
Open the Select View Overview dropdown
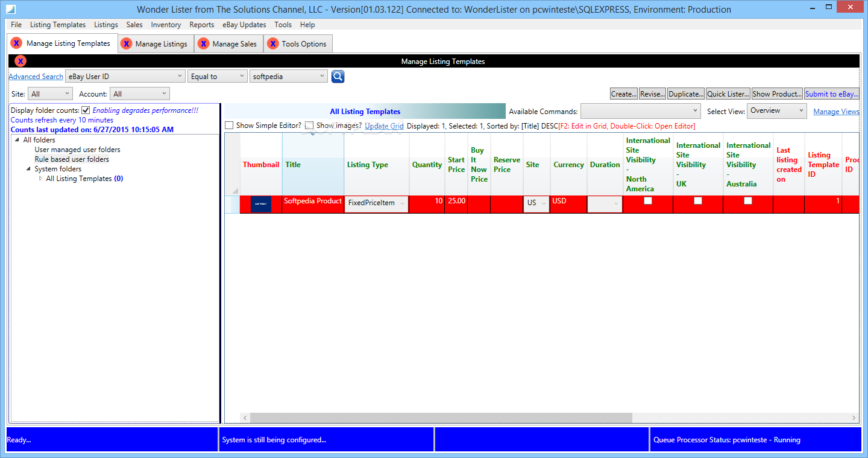click(776, 111)
